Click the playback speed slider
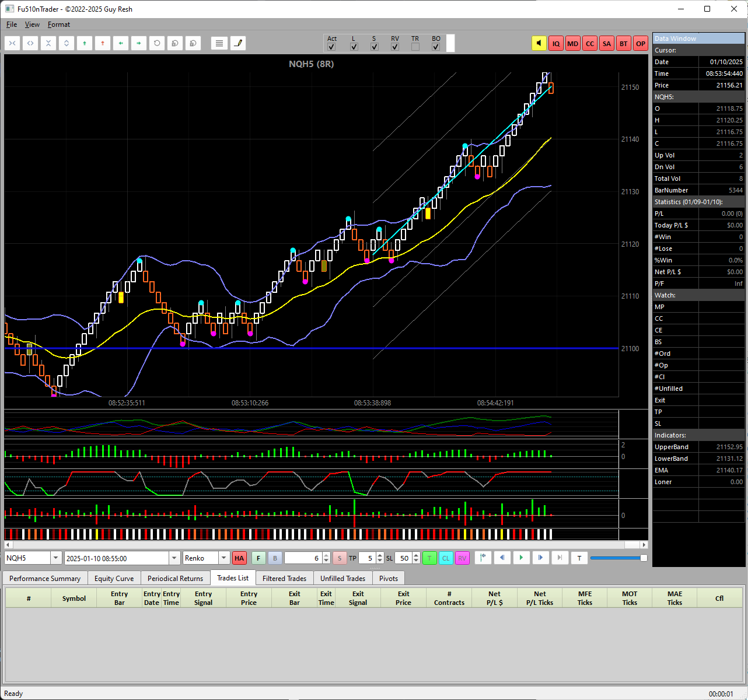Viewport: 748px width, 700px height. (619, 558)
